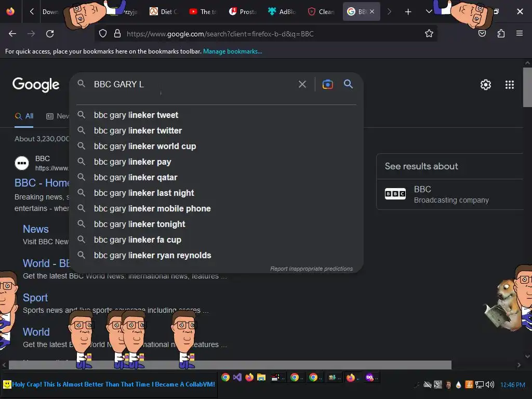Click the vertical page scrollbar thumb
This screenshot has width=532, height=399.
[527, 87]
